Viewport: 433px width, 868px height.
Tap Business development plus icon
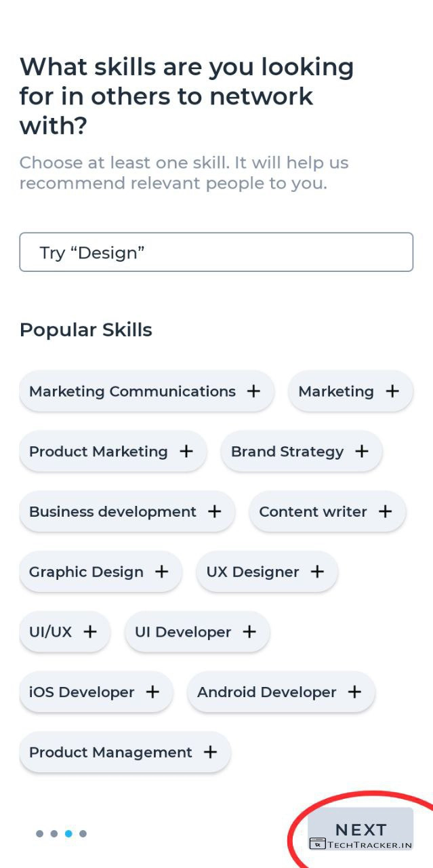(x=215, y=512)
